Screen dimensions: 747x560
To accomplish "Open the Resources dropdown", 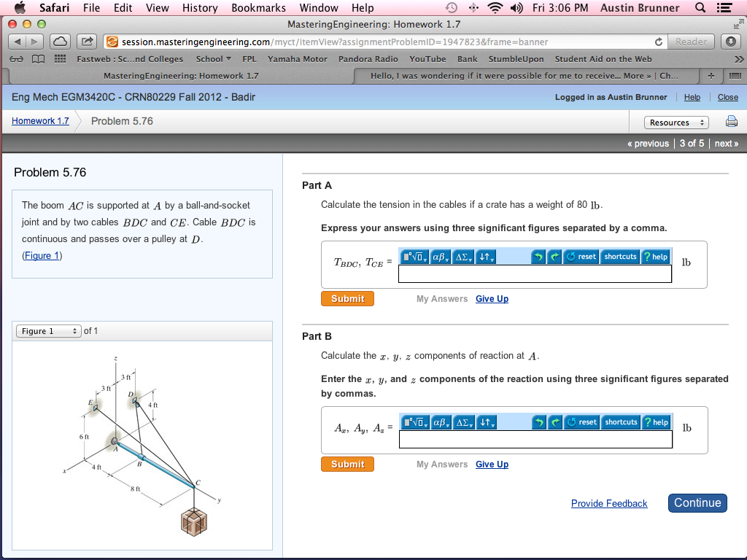I will 676,122.
